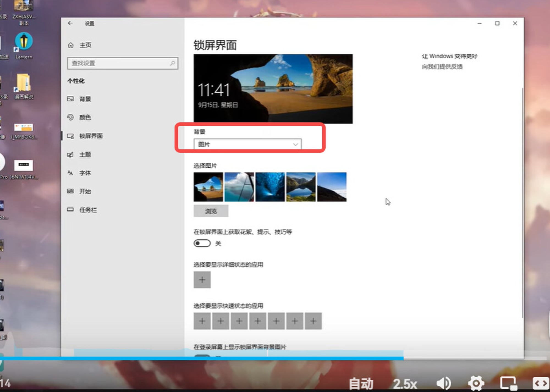Image resolution: width=550 pixels, height=392 pixels.
Task: Select the 开始 sidebar icon
Action: point(70,191)
